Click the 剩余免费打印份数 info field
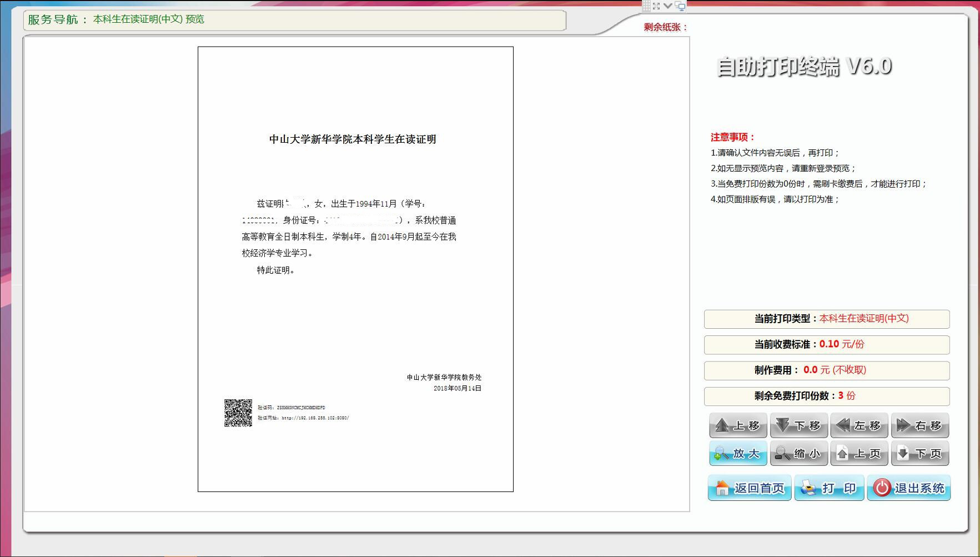Image resolution: width=980 pixels, height=557 pixels. click(x=827, y=396)
